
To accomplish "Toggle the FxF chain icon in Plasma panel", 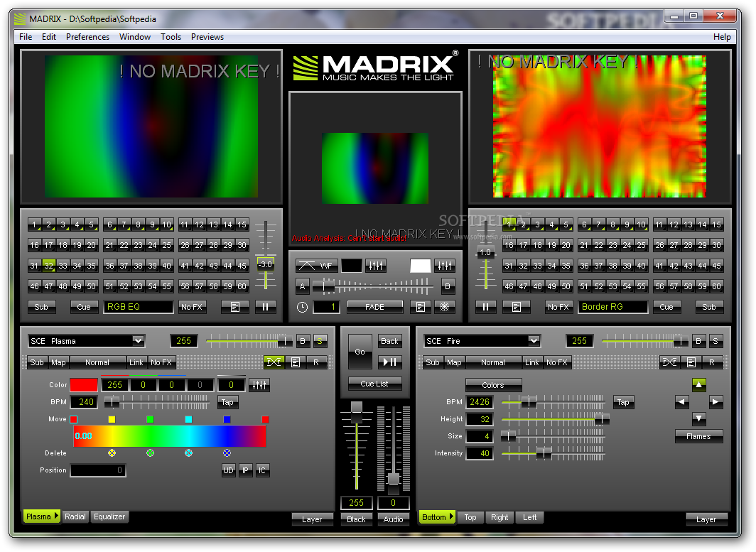I will 274,362.
